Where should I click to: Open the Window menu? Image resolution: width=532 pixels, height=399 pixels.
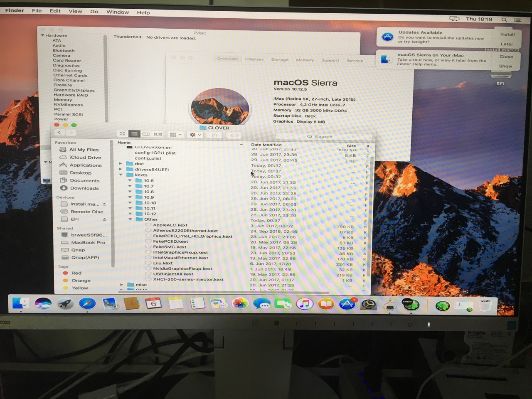[x=118, y=12]
